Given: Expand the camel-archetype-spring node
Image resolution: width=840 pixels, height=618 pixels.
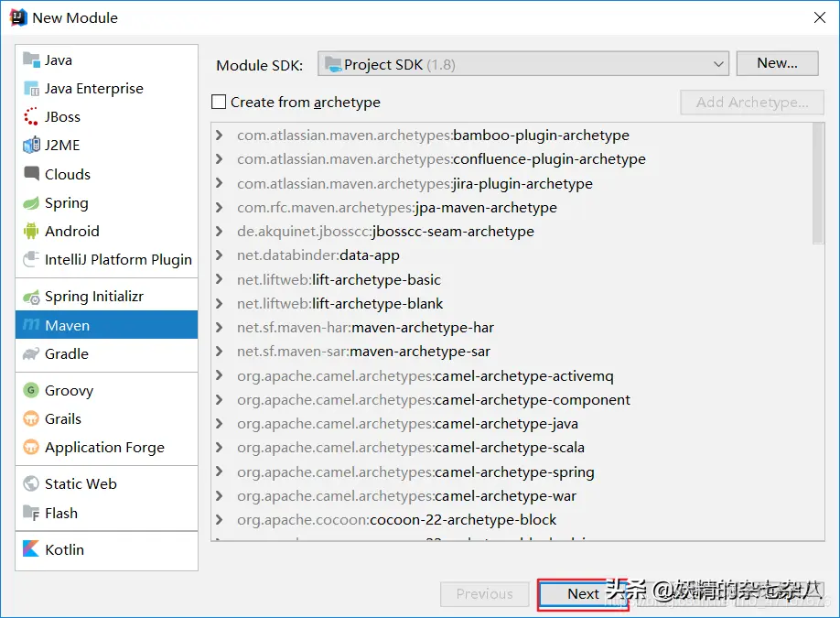Looking at the screenshot, I should tap(219, 472).
